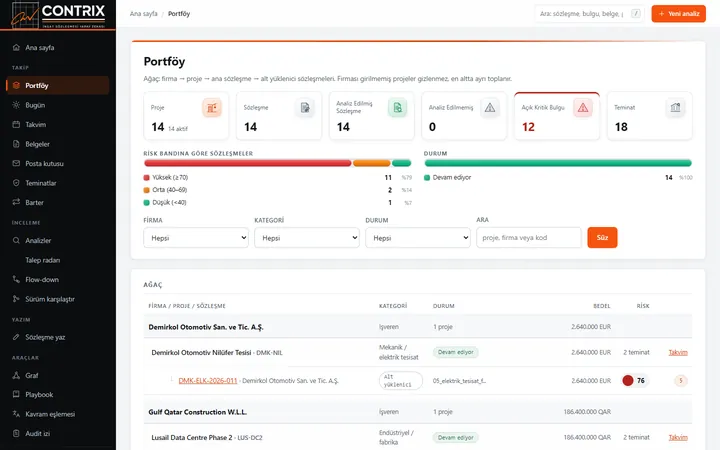Click Devam ediyor badge in Lusail row
The image size is (720, 450).
click(x=456, y=437)
